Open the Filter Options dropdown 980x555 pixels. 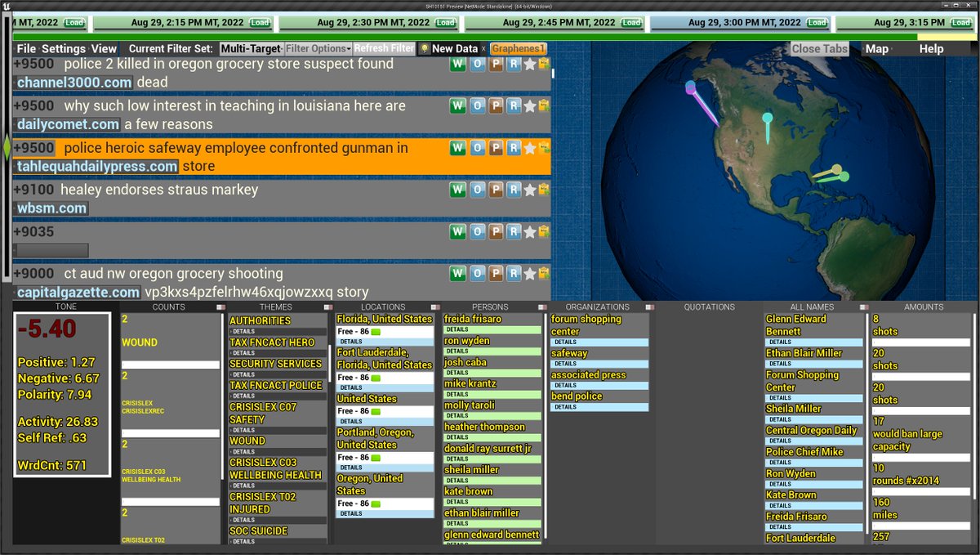[318, 49]
